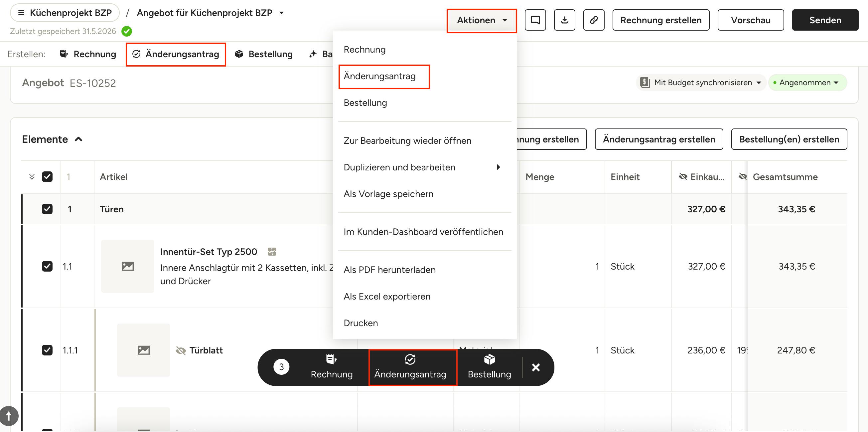868x432 pixels.
Task: Collapse the Elemente section
Action: pyautogui.click(x=78, y=139)
